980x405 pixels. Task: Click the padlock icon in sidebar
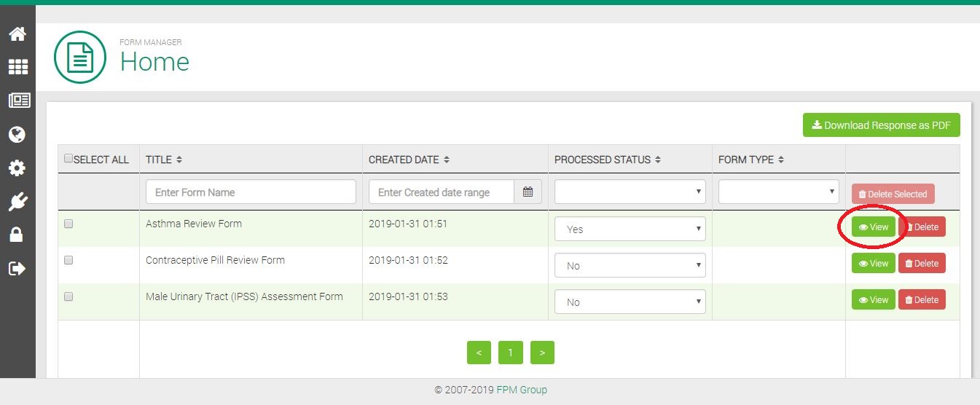tap(17, 235)
